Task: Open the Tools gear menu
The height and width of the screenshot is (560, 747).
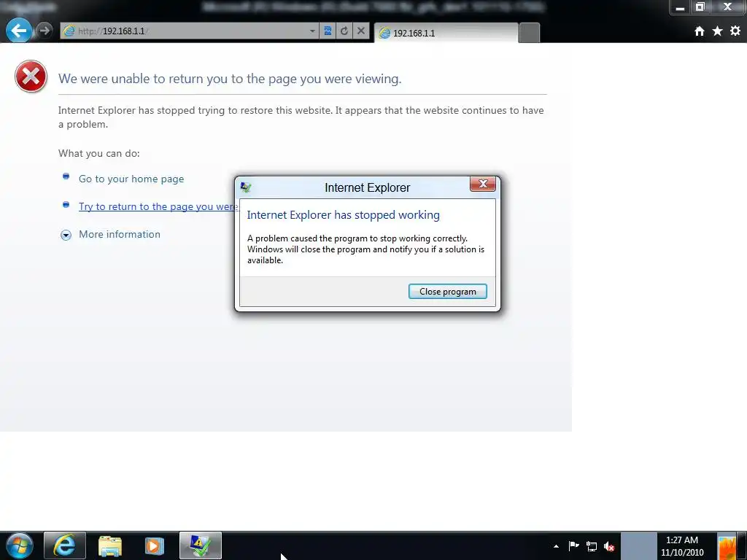Action: click(x=735, y=31)
